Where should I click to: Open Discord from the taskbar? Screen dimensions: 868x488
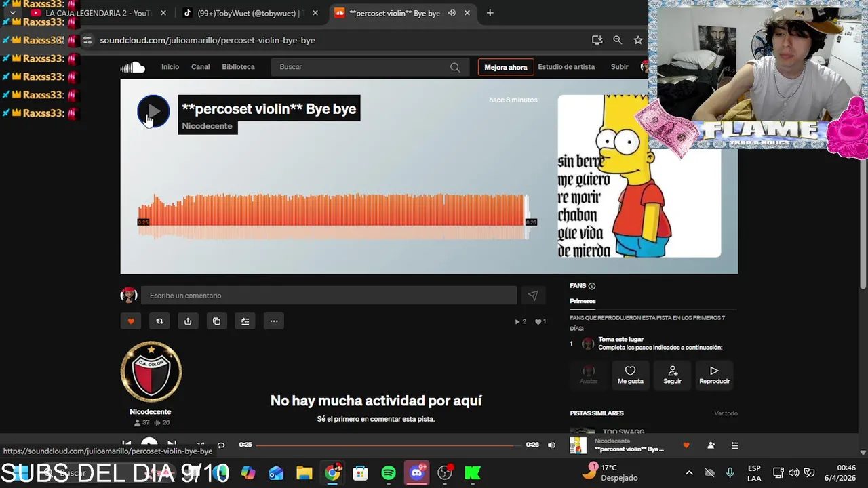[x=416, y=473]
